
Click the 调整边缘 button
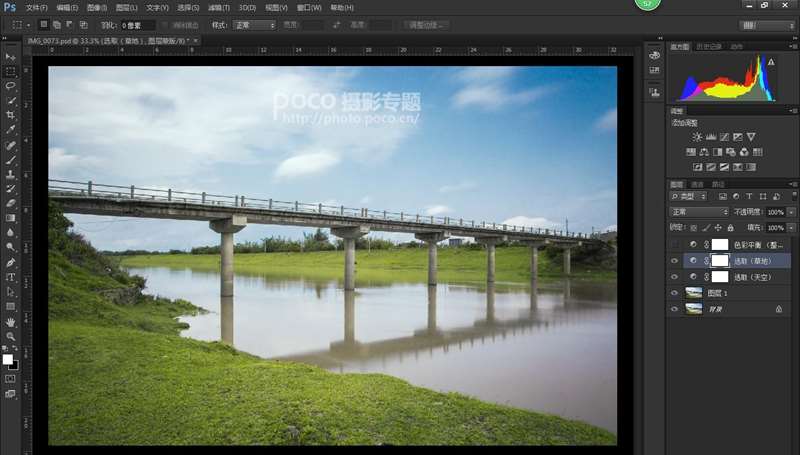(424, 24)
